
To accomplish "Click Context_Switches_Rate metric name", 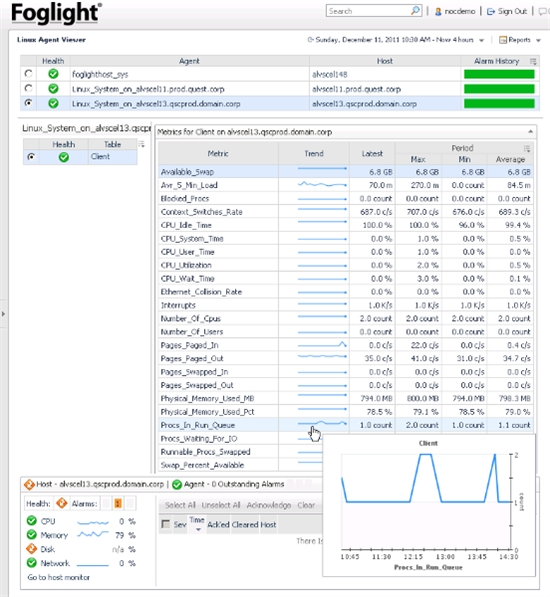I will 201,212.
